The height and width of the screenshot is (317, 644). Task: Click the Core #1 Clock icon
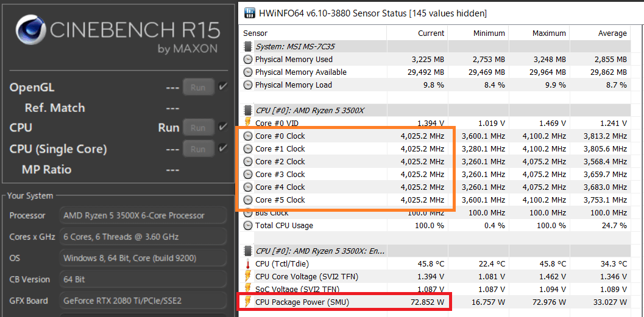click(248, 149)
